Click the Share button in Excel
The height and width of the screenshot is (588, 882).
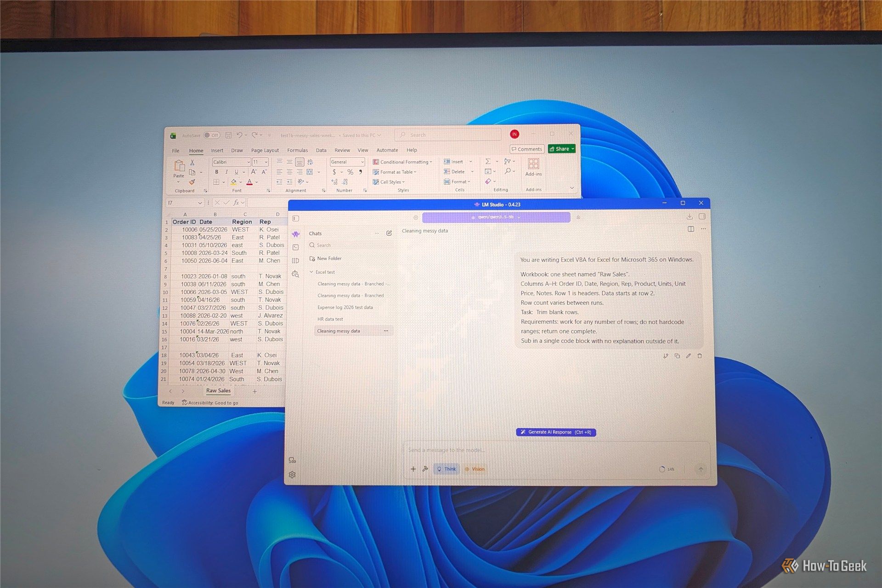pos(562,149)
